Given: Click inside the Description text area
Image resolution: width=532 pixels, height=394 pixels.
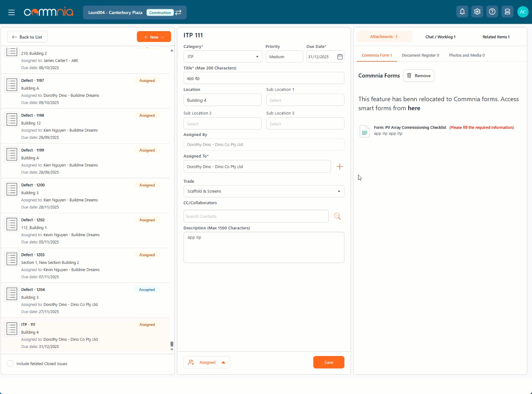Looking at the screenshot, I should pos(264,247).
